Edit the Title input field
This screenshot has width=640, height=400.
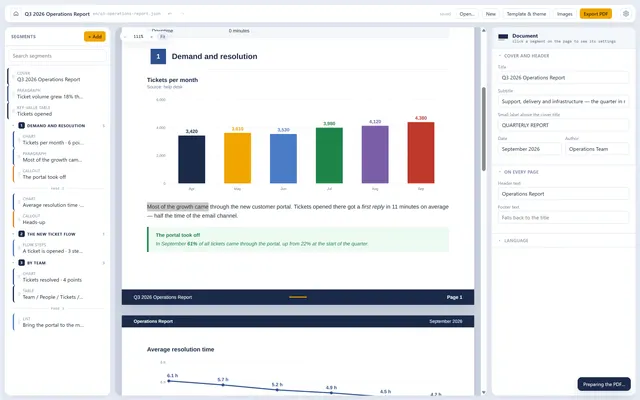point(563,78)
